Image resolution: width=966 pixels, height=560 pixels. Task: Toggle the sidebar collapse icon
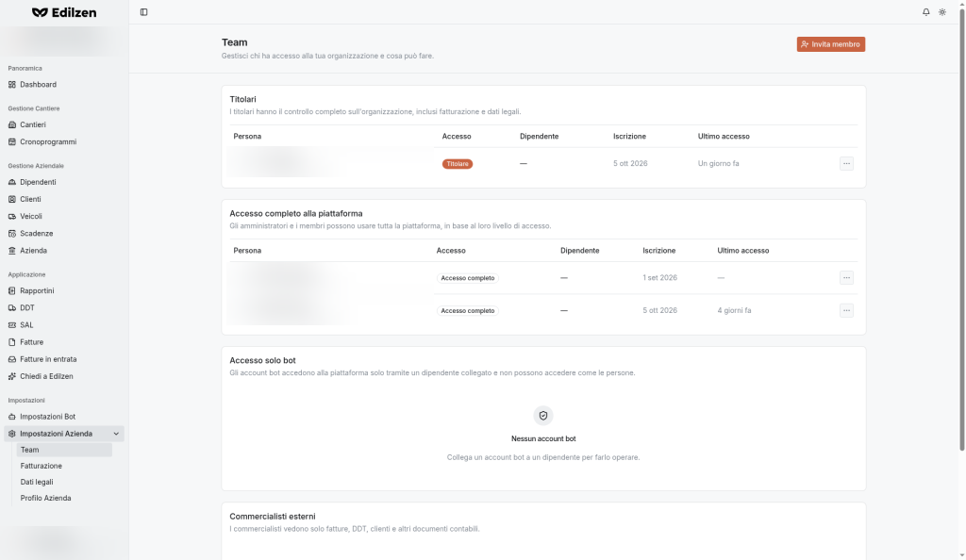143,12
